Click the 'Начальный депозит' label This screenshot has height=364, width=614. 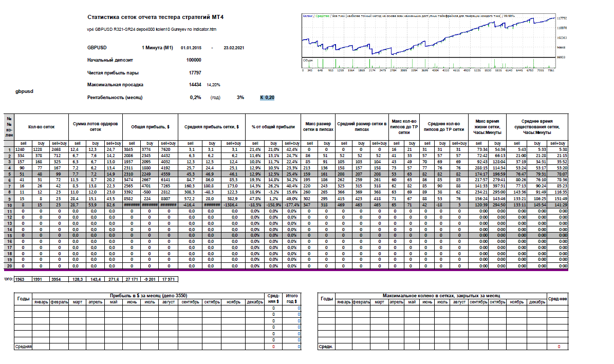[110, 60]
